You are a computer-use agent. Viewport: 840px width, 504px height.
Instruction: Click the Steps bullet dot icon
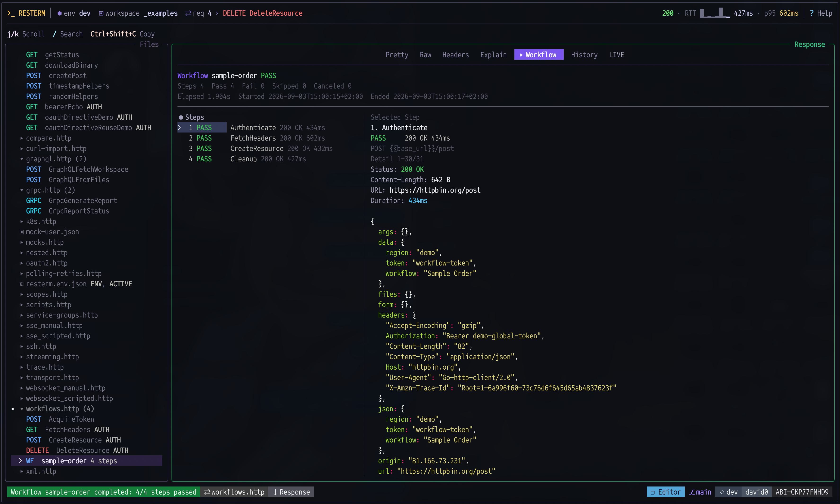pyautogui.click(x=181, y=118)
